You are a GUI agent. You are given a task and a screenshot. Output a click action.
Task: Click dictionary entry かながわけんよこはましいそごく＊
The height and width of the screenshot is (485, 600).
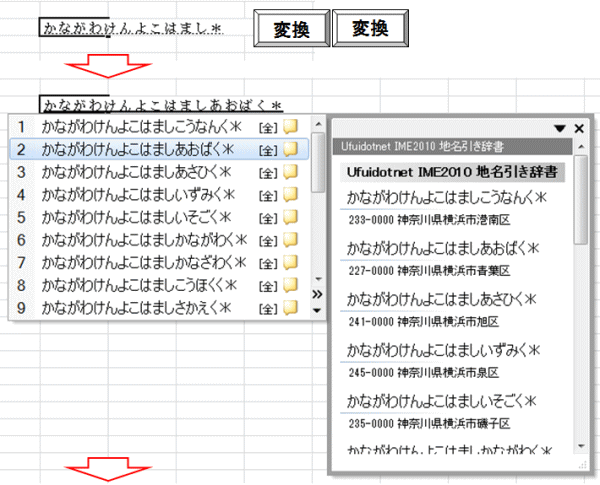[x=442, y=401]
